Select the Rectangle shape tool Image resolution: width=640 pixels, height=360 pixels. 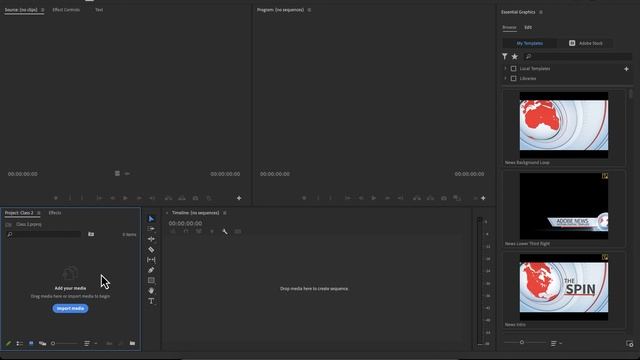tap(151, 280)
